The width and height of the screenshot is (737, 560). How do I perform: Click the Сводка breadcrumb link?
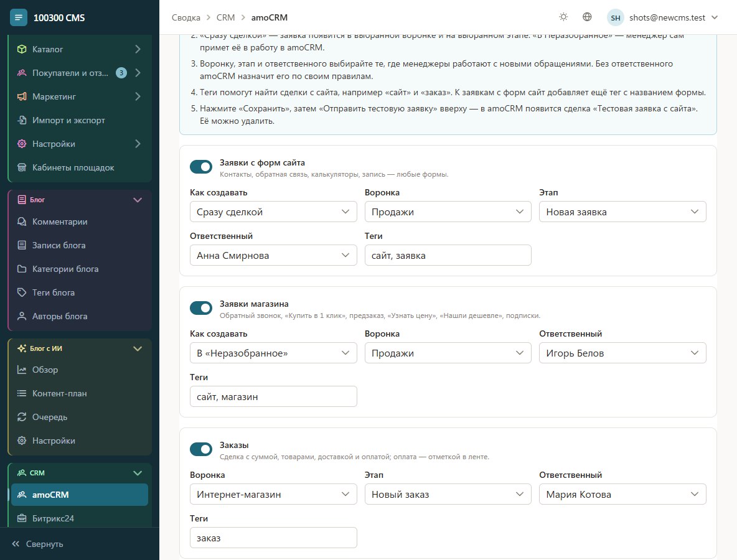point(185,17)
